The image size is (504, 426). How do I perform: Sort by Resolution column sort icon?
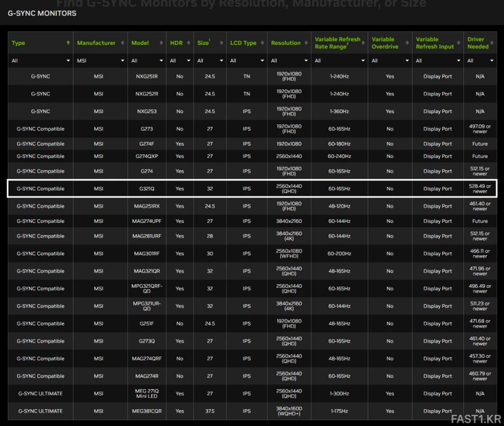306,43
